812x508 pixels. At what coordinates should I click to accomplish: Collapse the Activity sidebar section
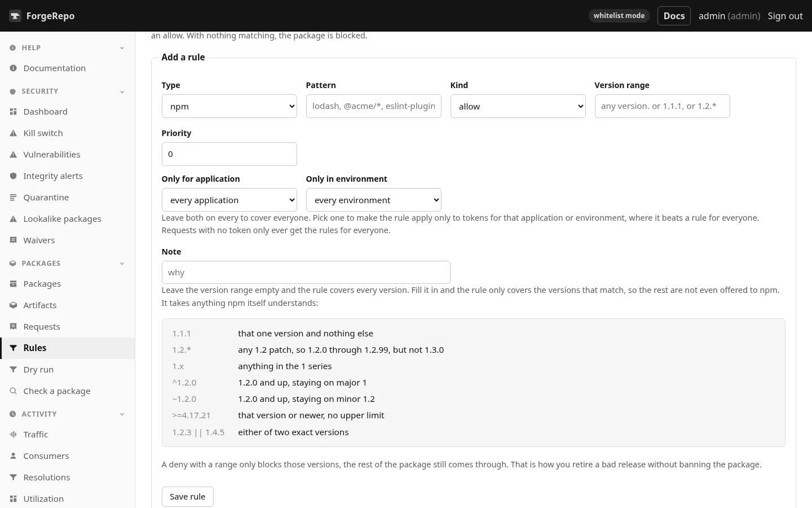(x=122, y=414)
